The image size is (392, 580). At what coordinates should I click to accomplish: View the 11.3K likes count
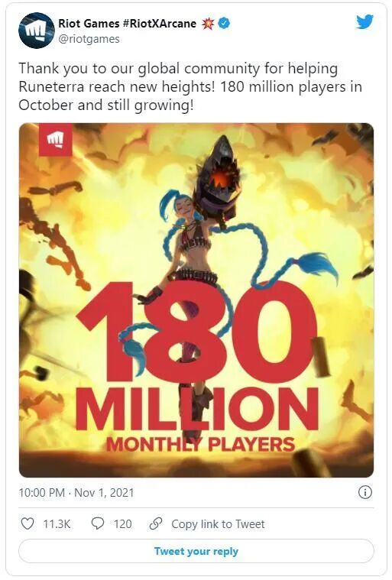[57, 524]
